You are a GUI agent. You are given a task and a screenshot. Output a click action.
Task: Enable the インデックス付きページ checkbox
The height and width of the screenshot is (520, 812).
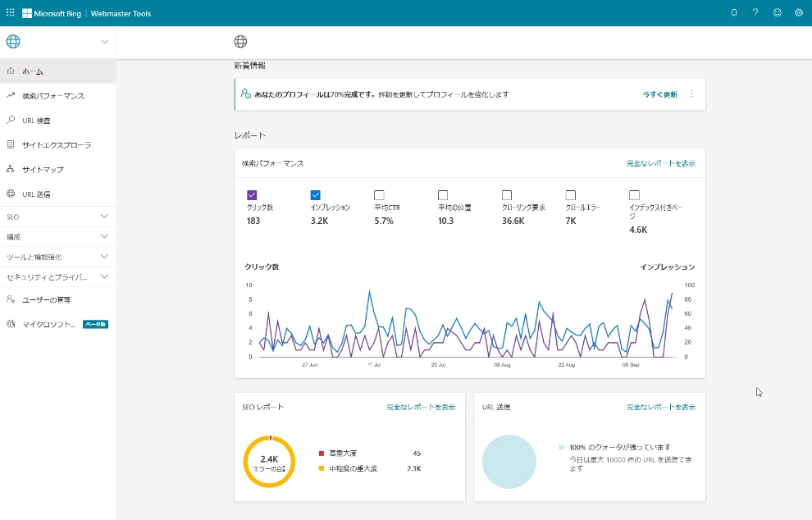pyautogui.click(x=634, y=194)
